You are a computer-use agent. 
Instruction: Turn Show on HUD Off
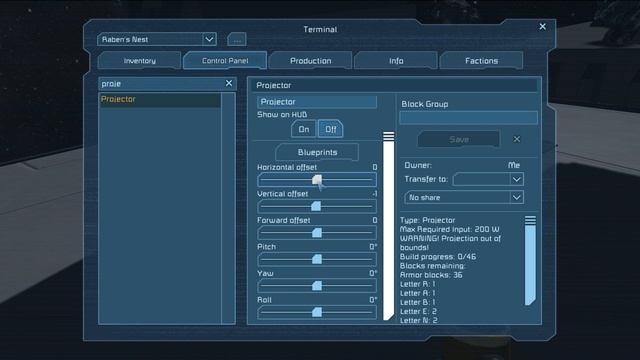pyautogui.click(x=331, y=129)
